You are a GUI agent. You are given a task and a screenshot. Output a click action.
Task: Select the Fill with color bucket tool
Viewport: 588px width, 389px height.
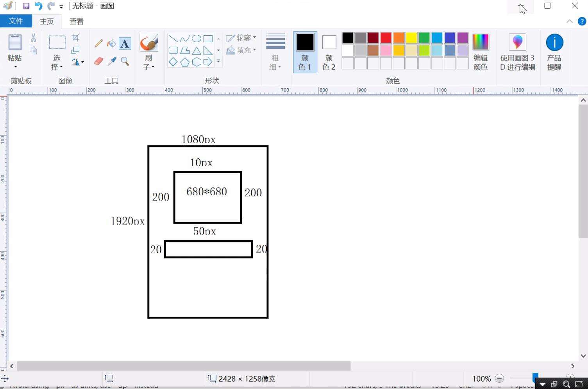coord(112,43)
